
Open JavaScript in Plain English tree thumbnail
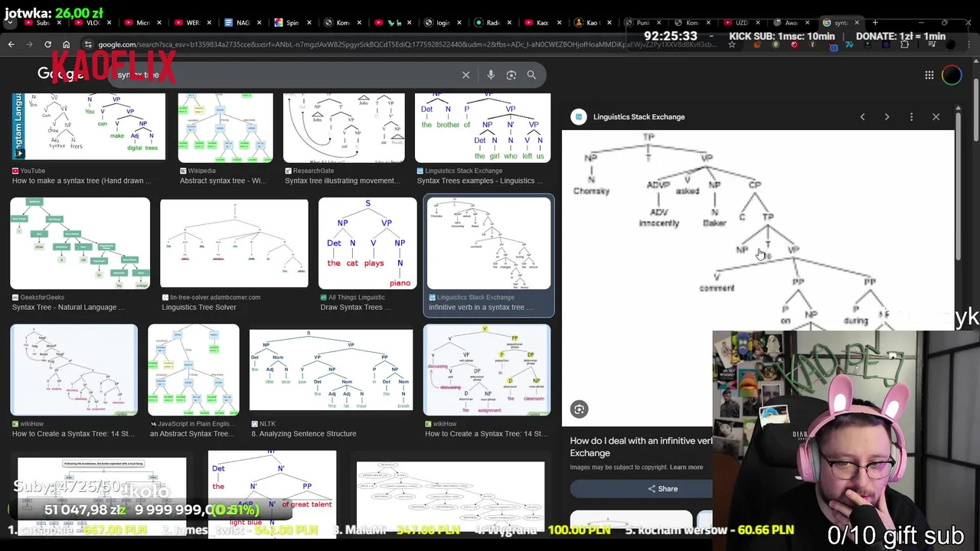[x=193, y=370]
